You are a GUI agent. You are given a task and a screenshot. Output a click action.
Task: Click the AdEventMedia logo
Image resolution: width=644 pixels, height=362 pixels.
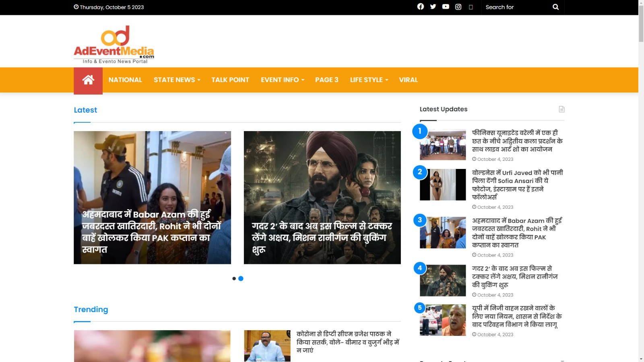(x=114, y=45)
